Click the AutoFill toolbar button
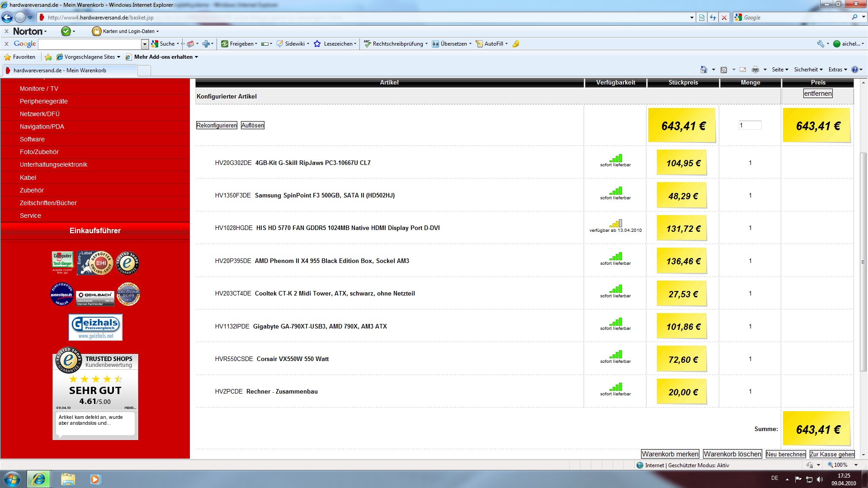 pyautogui.click(x=491, y=44)
